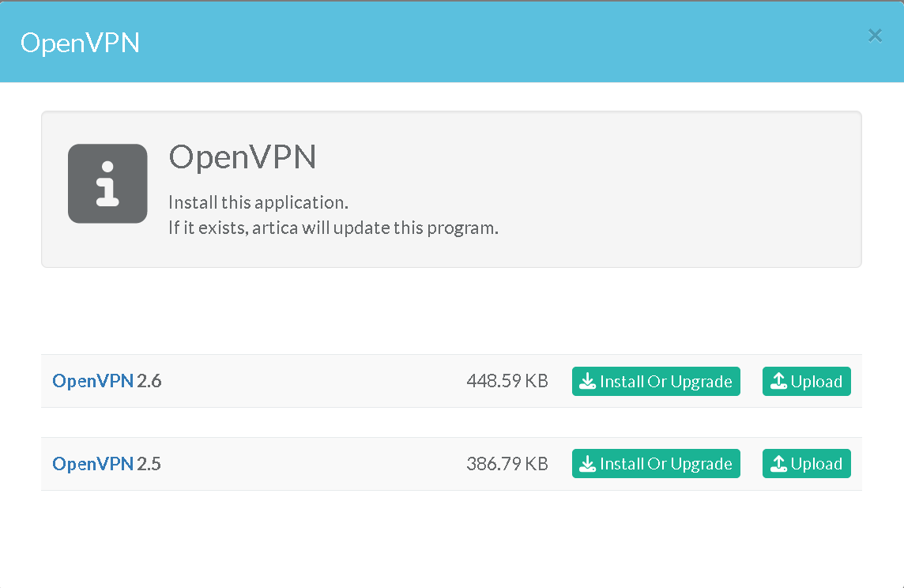Click the OpenVPN title in the blue header

(80, 43)
